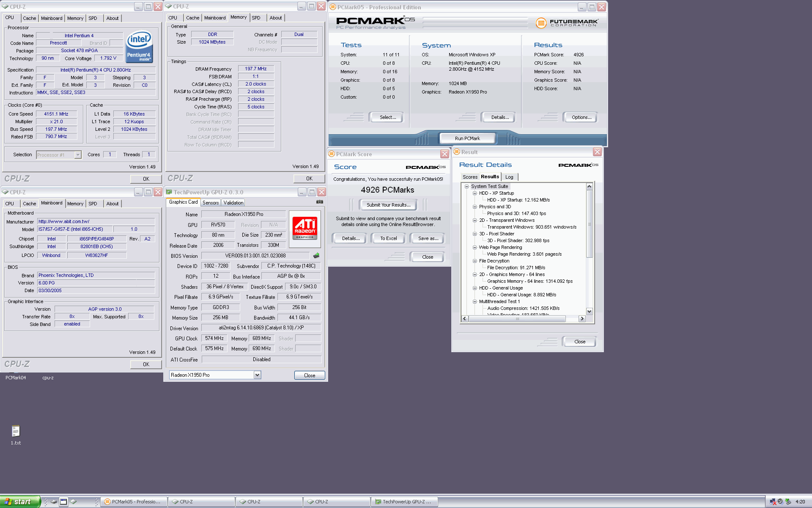Viewport: 812px width, 508px height.
Task: Click the Show Desktop quick launch icon
Action: click(63, 502)
